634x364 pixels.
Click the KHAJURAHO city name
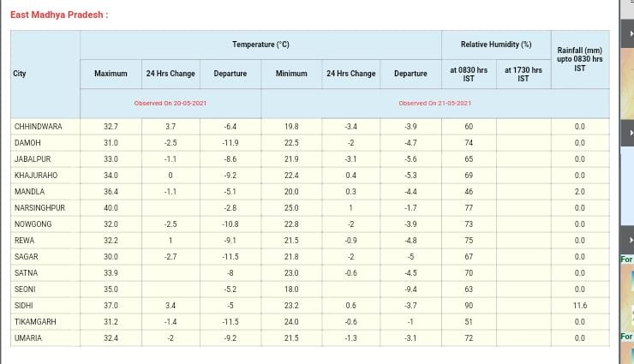pos(36,176)
